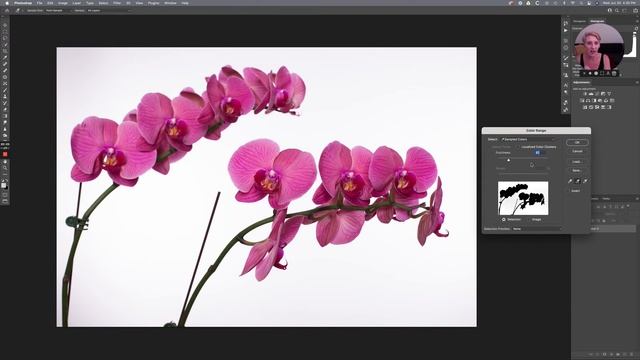This screenshot has width=640, height=360.
Task: Open the Photoshop application menu
Action: pos(23,3)
